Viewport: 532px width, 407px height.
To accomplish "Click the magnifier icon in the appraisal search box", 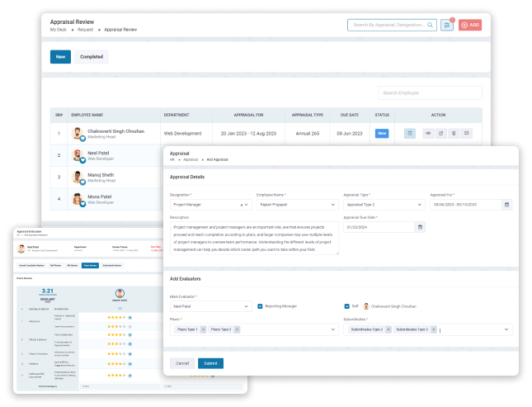I will click(430, 25).
